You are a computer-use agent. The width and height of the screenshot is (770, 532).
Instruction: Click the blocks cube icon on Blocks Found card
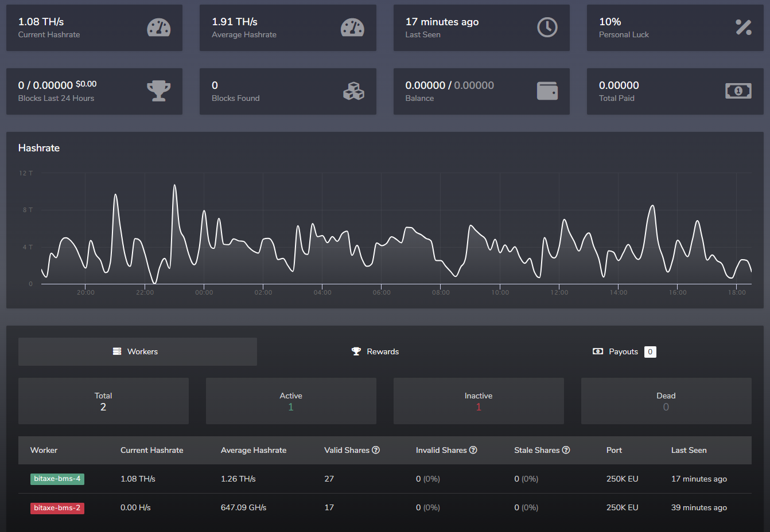point(352,91)
